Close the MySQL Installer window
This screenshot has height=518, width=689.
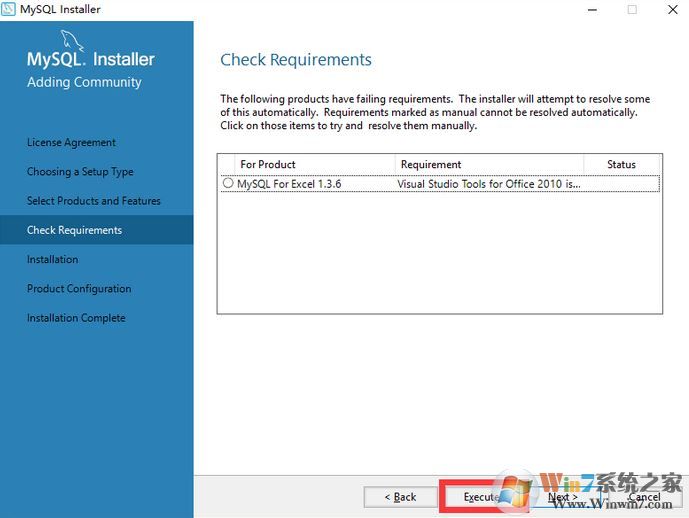click(672, 10)
